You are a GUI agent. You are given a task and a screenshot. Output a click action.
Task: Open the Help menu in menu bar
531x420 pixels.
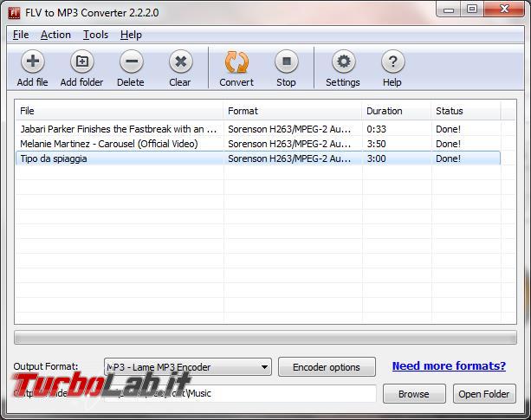pos(131,35)
